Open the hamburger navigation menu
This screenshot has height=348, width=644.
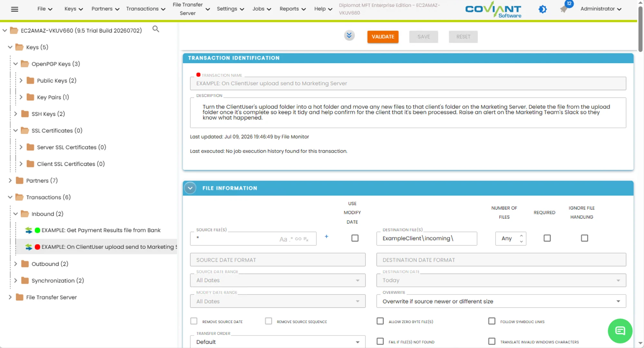[14, 9]
